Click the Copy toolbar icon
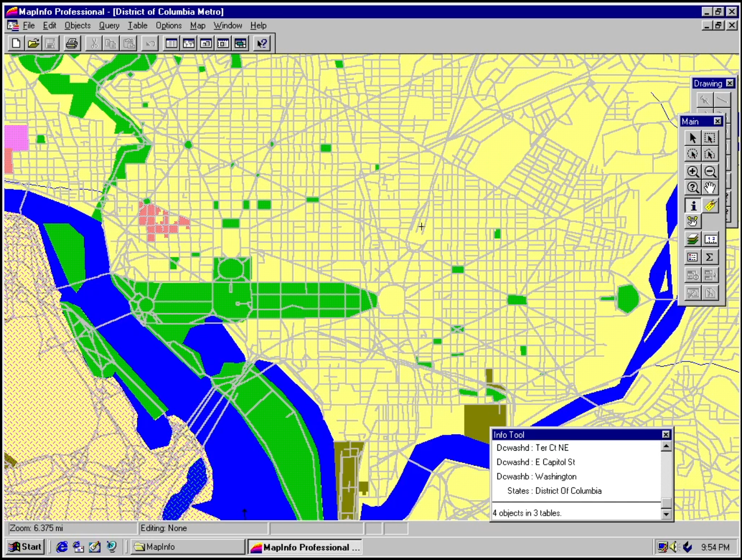 (111, 43)
